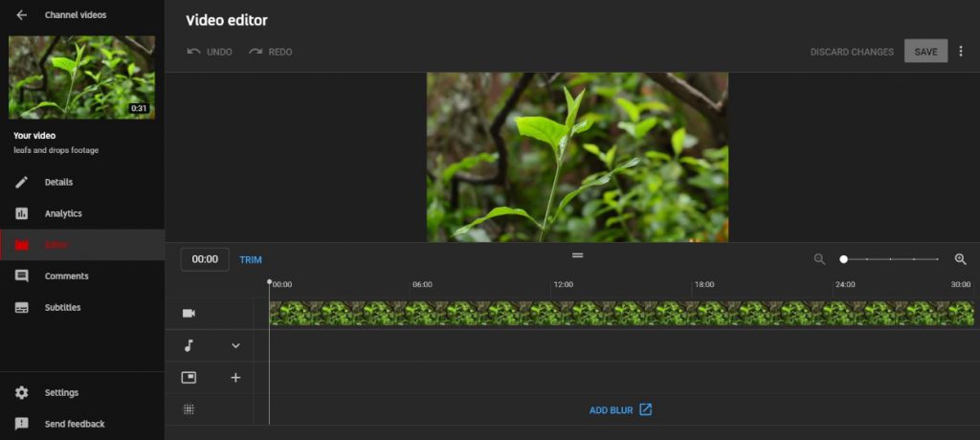980x440 pixels.
Task: Click the 18:00 mark on timeline ruler
Action: 703,284
